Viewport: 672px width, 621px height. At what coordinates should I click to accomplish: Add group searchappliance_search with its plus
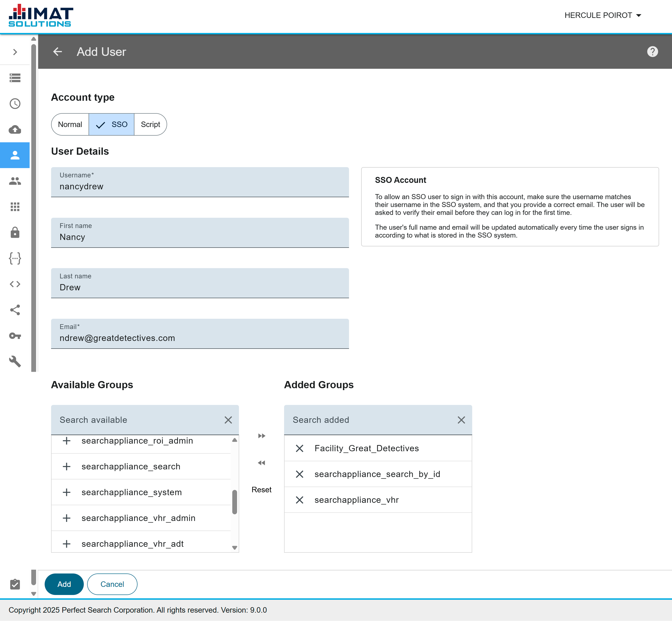click(67, 467)
